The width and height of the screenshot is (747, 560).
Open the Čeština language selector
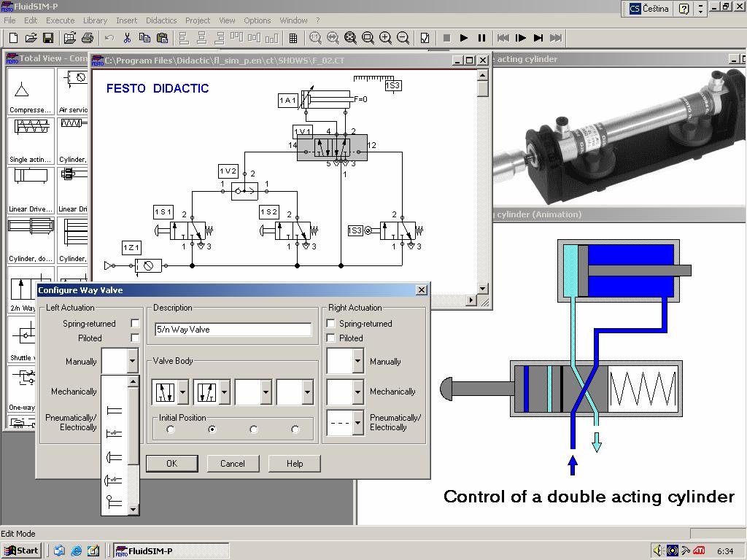(x=649, y=9)
